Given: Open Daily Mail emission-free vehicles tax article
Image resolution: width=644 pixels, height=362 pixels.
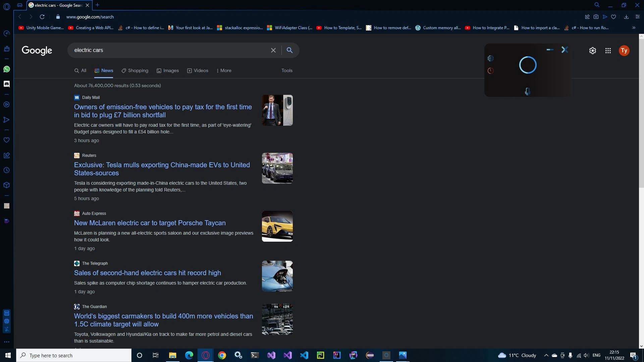Looking at the screenshot, I should click(x=163, y=111).
